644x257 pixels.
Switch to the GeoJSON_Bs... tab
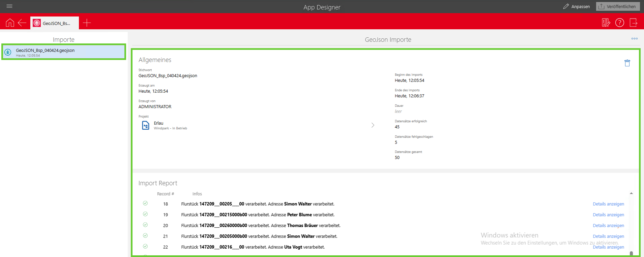pyautogui.click(x=55, y=23)
